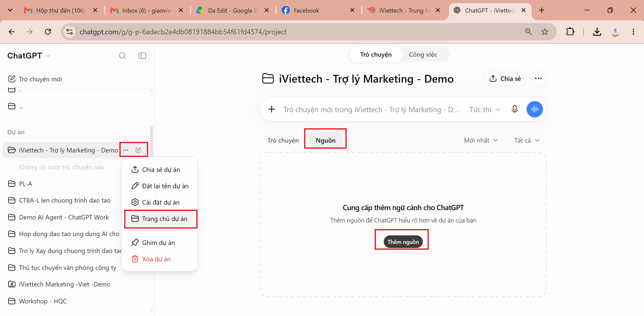Open the Tất cả filter dropdown
Viewport: 644px width, 316px height.
coord(527,140)
